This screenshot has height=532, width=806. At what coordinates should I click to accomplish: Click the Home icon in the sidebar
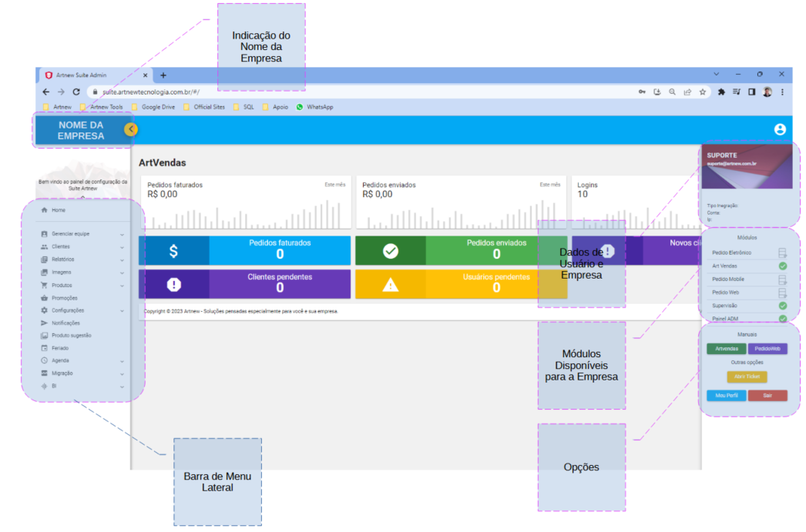(x=44, y=210)
